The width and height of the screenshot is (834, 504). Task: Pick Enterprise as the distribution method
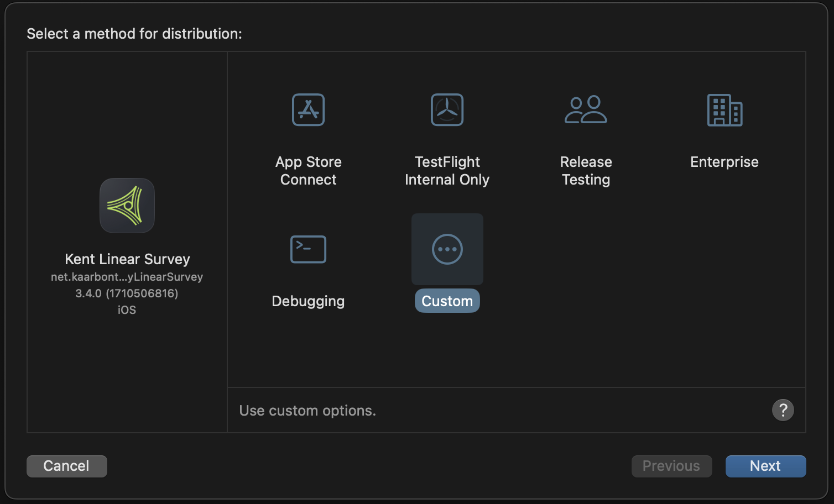click(724, 161)
